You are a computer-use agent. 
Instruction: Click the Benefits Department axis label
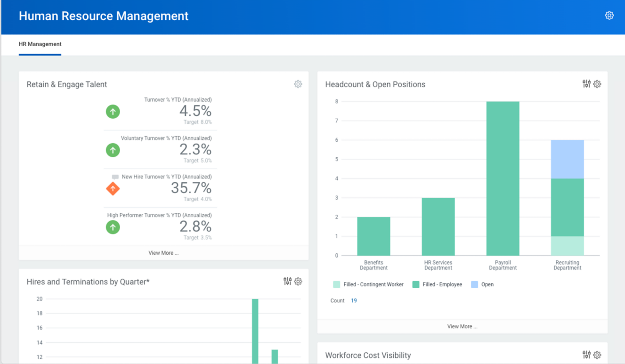point(373,265)
